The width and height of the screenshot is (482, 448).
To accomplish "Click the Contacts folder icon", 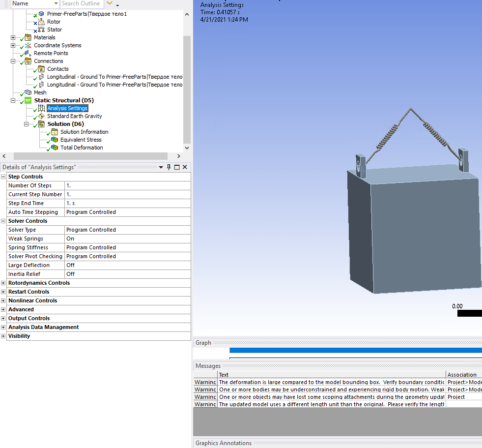I will tap(41, 69).
